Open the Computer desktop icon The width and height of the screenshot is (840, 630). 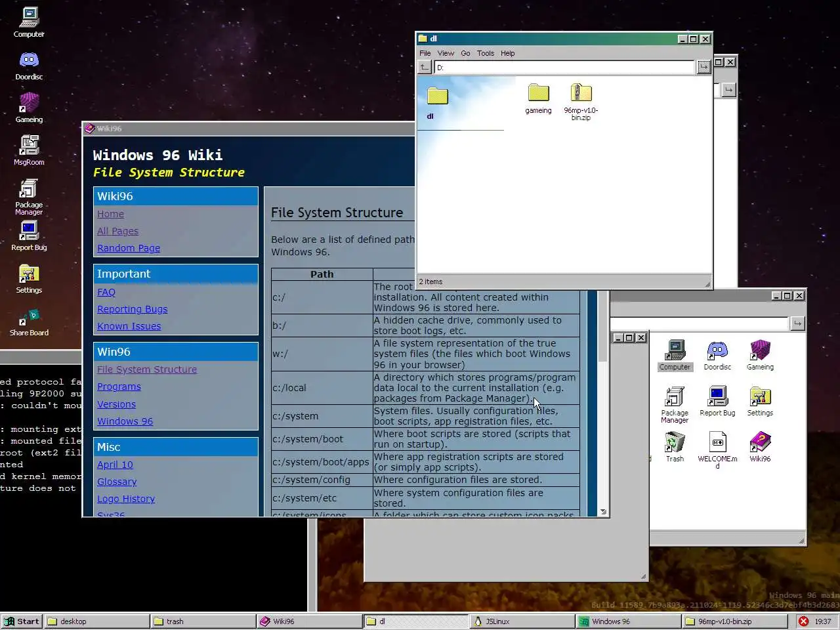click(x=29, y=22)
